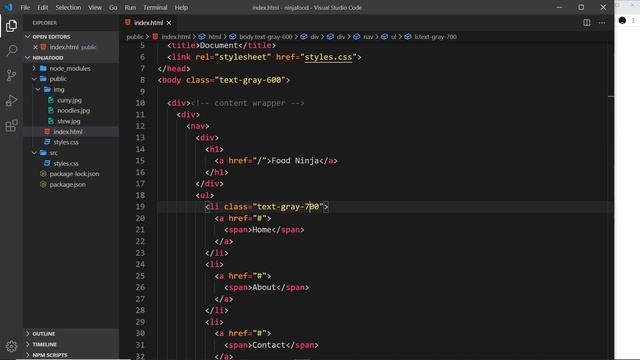Collapse the Open Editors section
Viewport: 640px width, 360px height.
point(51,37)
